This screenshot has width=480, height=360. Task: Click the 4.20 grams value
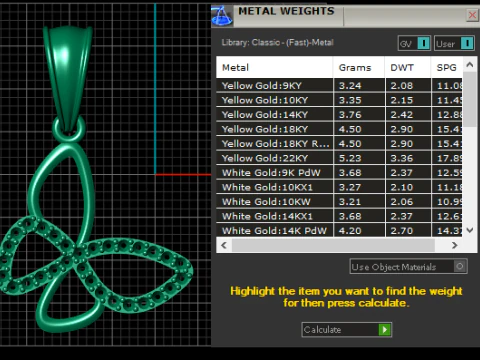[350, 231]
